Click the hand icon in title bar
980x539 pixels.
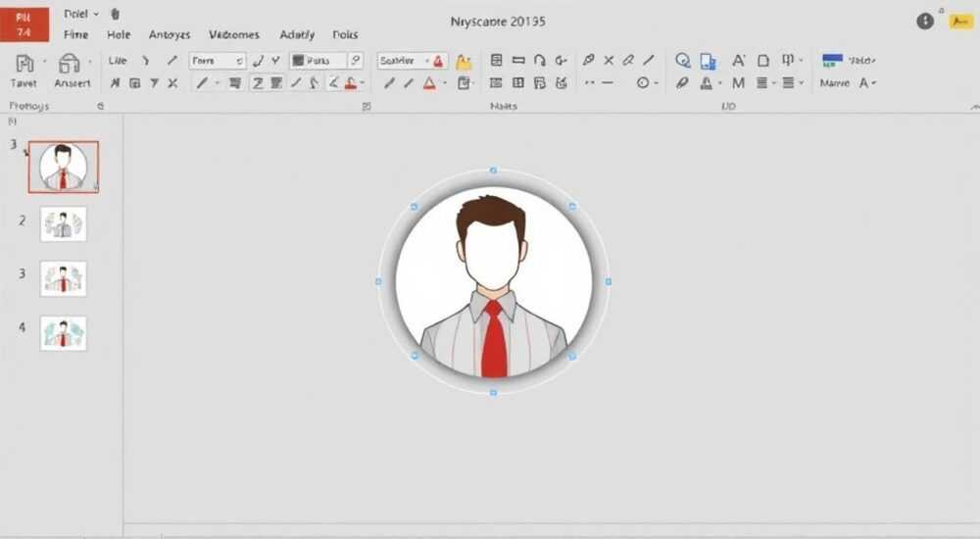115,14
